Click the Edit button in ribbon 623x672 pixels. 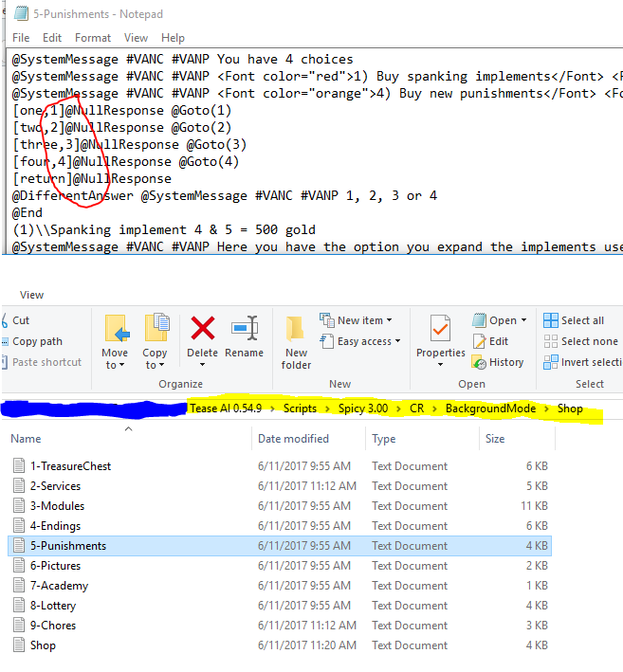490,341
